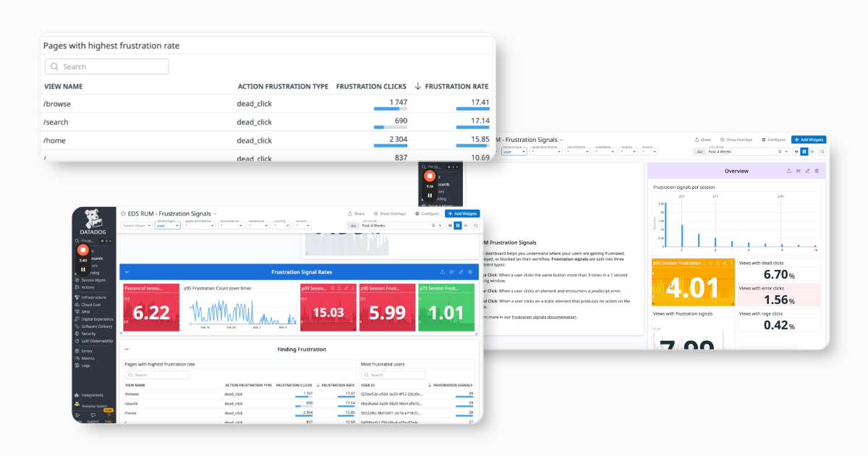Edit the Frustration Signal Rates group
This screenshot has width=868, height=456.
click(461, 272)
